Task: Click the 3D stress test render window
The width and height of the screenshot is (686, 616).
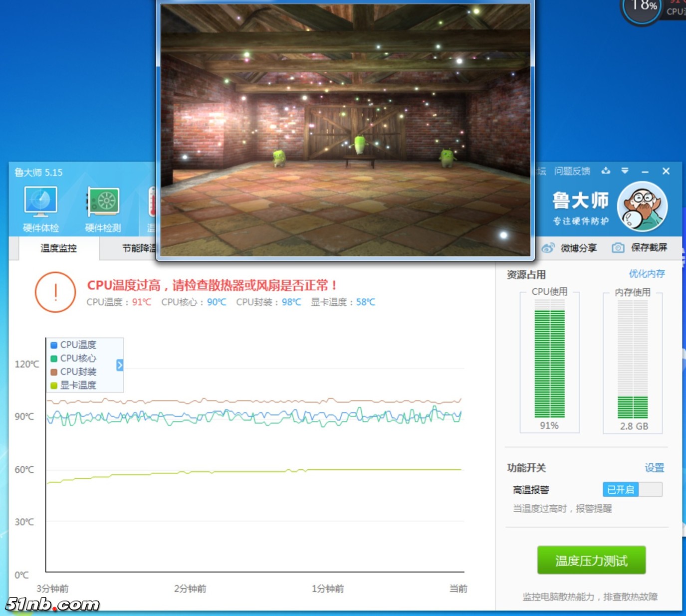Action: click(345, 130)
